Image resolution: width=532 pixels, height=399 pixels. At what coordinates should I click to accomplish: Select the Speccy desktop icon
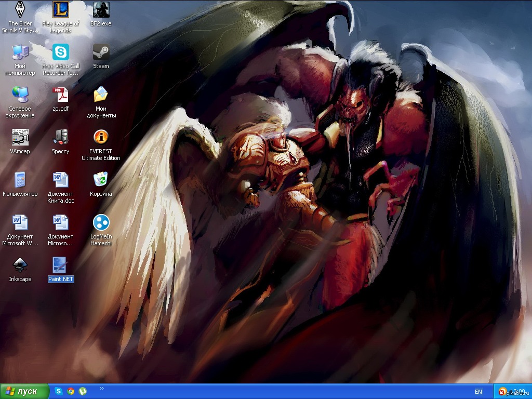point(61,138)
